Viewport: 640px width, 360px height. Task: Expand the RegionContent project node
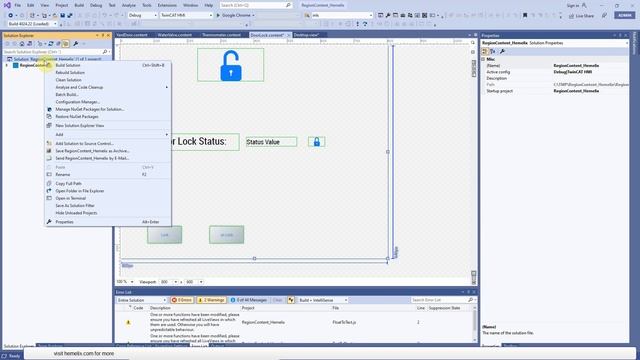click(x=7, y=65)
